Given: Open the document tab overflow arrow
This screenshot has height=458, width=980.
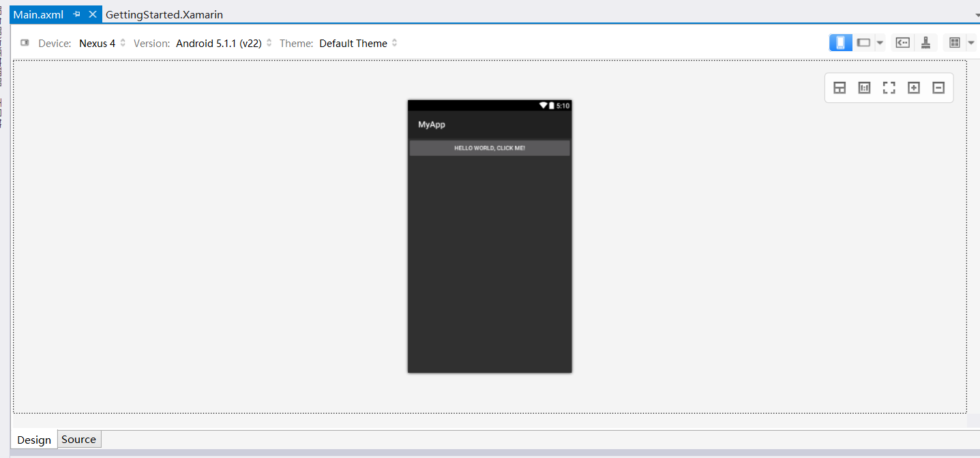Looking at the screenshot, I should pyautogui.click(x=976, y=15).
